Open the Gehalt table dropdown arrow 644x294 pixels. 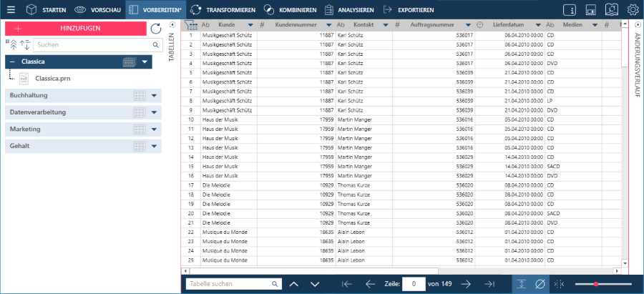click(x=154, y=146)
